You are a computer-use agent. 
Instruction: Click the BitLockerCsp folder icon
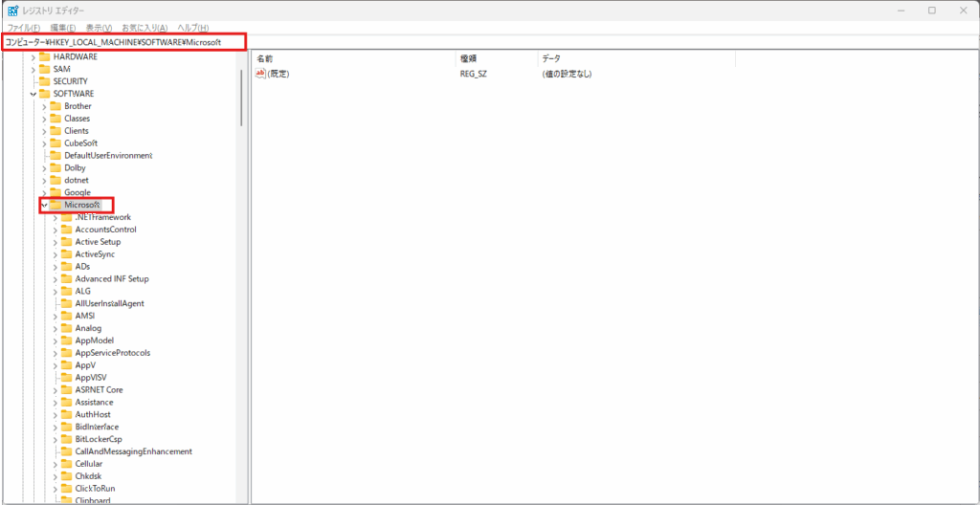tap(66, 439)
